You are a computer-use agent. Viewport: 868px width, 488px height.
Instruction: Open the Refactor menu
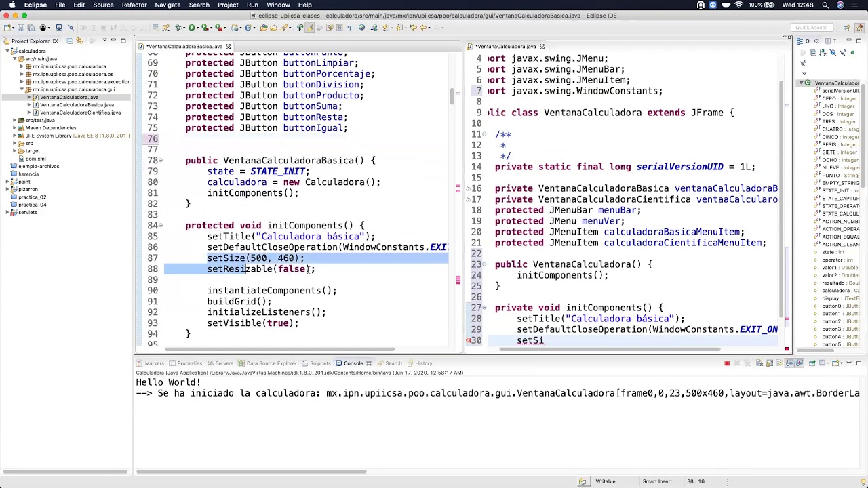pyautogui.click(x=134, y=5)
